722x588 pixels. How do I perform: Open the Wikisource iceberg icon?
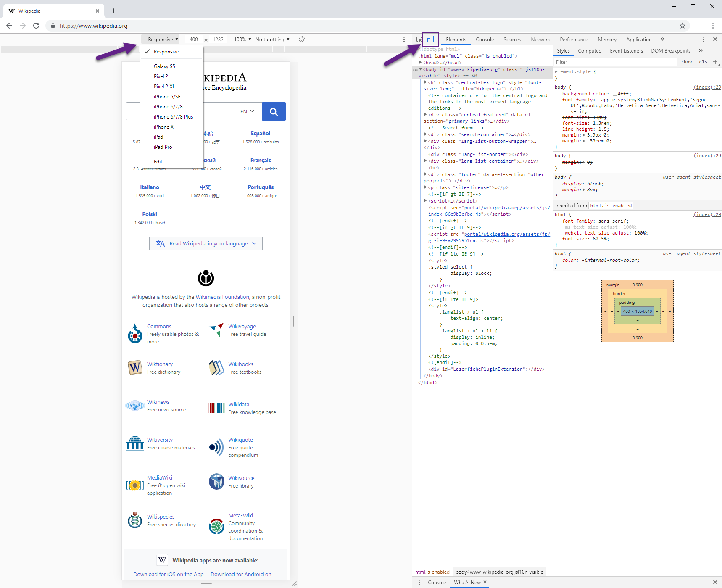click(216, 481)
